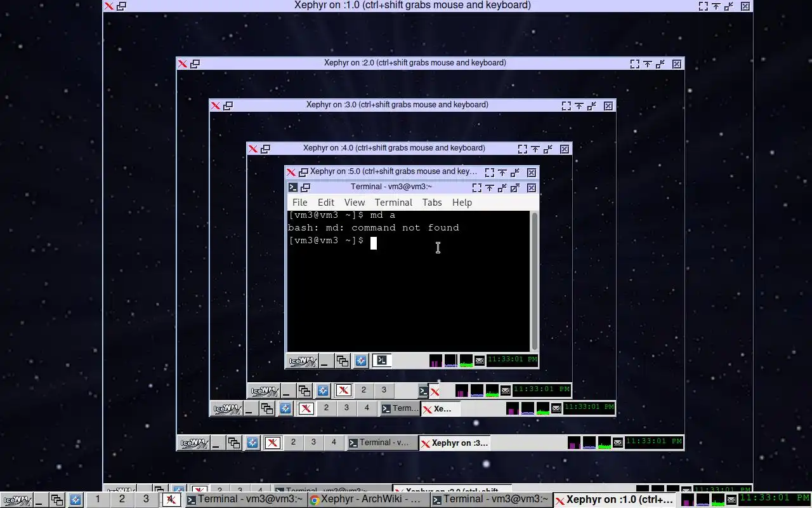
Task: Open the window menu of Xephyr on :3.0
Action: 216,105
